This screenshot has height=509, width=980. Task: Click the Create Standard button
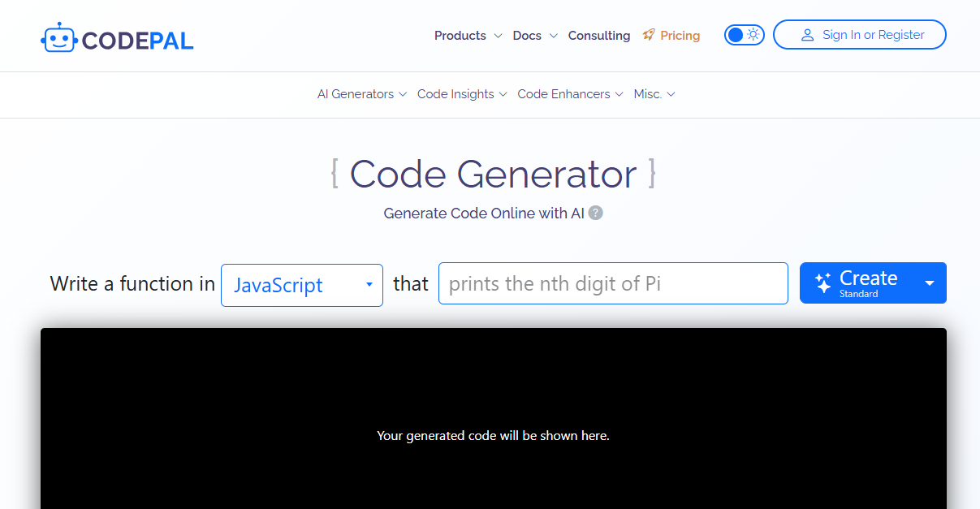(858, 283)
